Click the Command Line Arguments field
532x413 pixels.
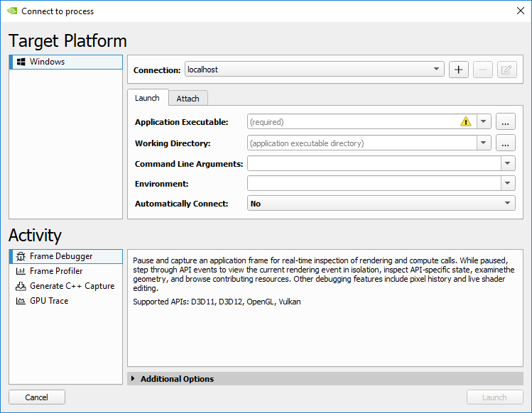pyautogui.click(x=373, y=164)
